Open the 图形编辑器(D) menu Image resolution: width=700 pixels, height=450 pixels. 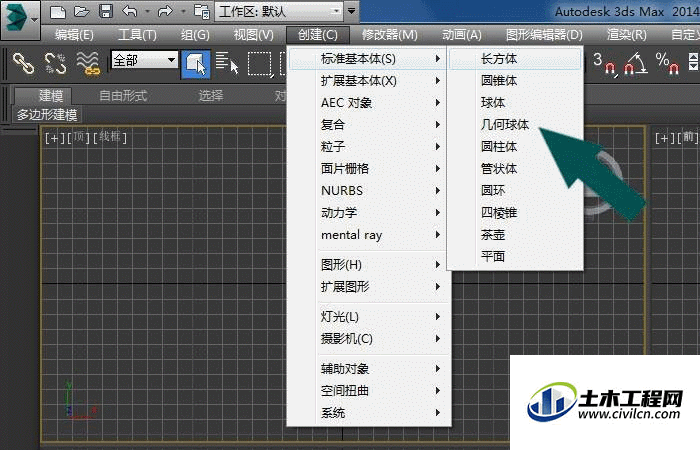[544, 35]
